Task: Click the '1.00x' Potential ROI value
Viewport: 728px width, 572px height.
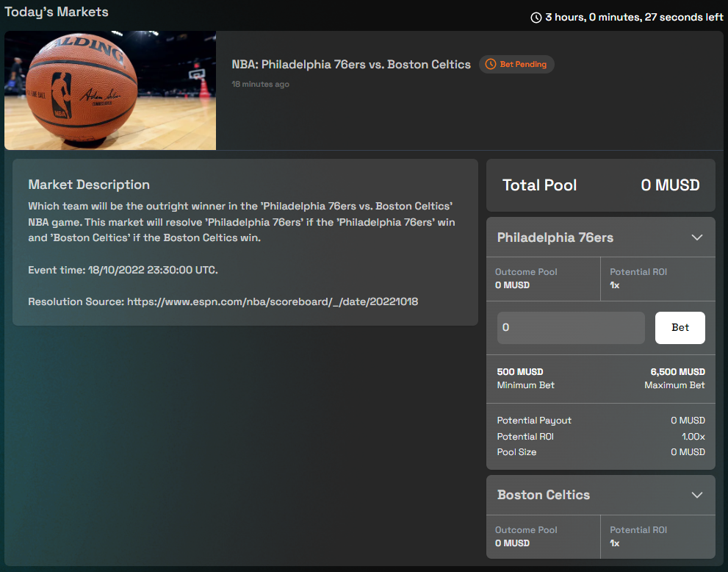Action: click(x=693, y=437)
